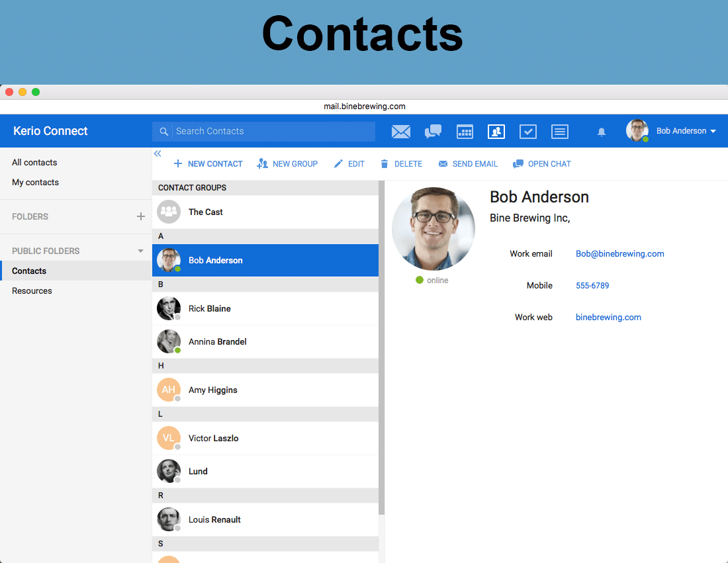728x563 pixels.
Task: Click NEW CONTACT button
Action: [208, 164]
